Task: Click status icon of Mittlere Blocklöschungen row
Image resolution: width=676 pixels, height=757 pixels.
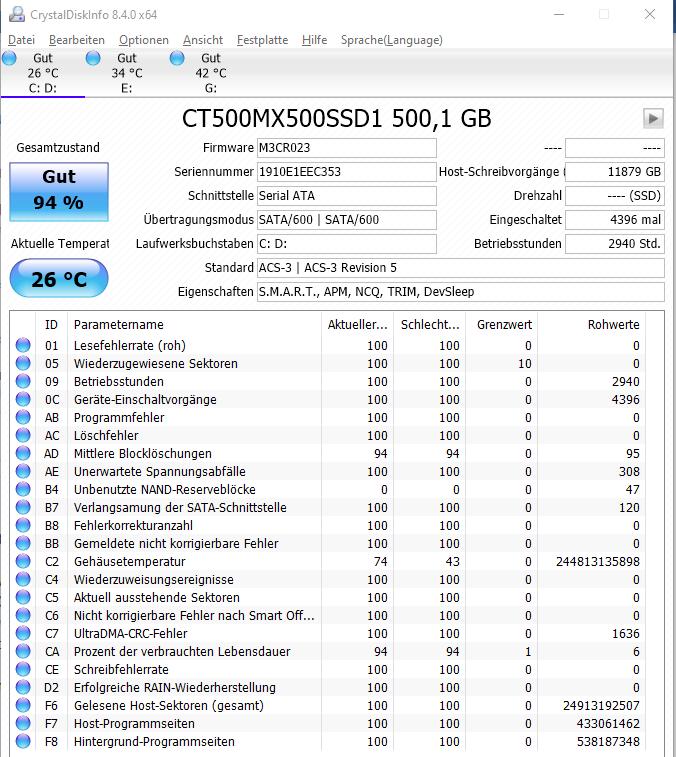Action: [x=23, y=453]
